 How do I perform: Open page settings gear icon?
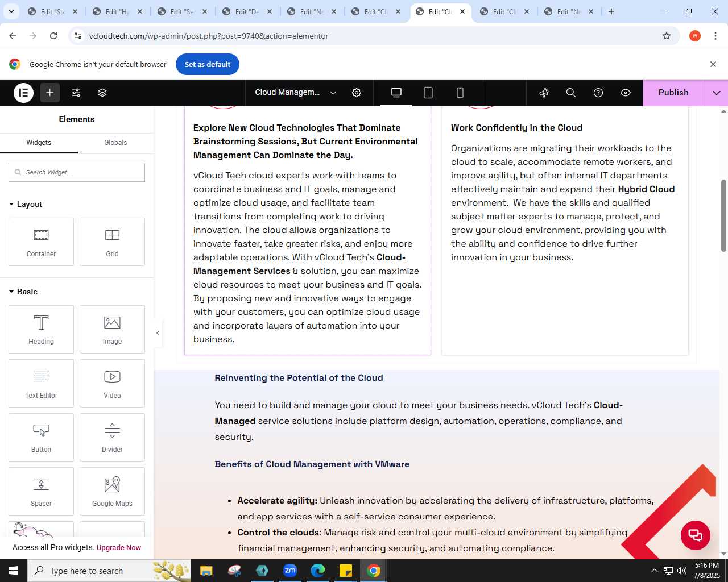tap(357, 93)
